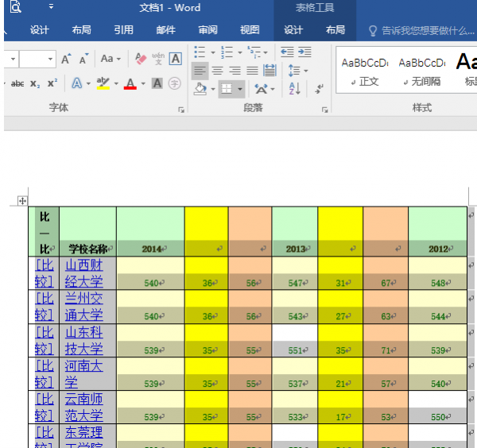
Task: Apply red font color
Action: click(130, 83)
